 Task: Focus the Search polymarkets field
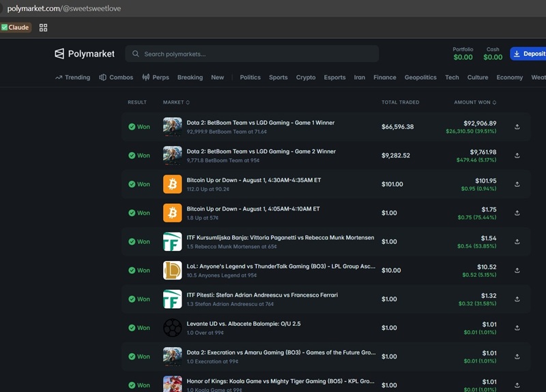coord(252,54)
